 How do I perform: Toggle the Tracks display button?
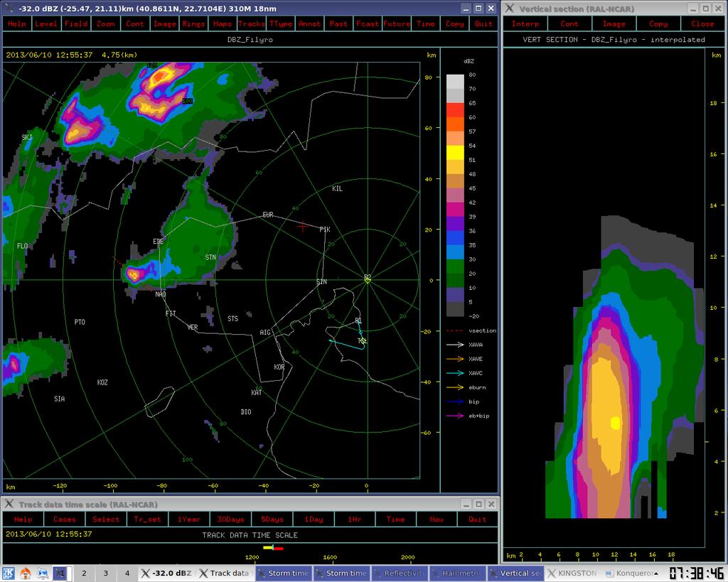[252, 23]
